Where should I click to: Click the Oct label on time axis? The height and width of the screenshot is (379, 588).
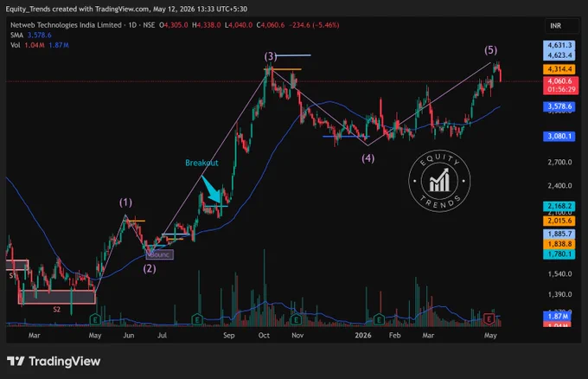point(264,336)
